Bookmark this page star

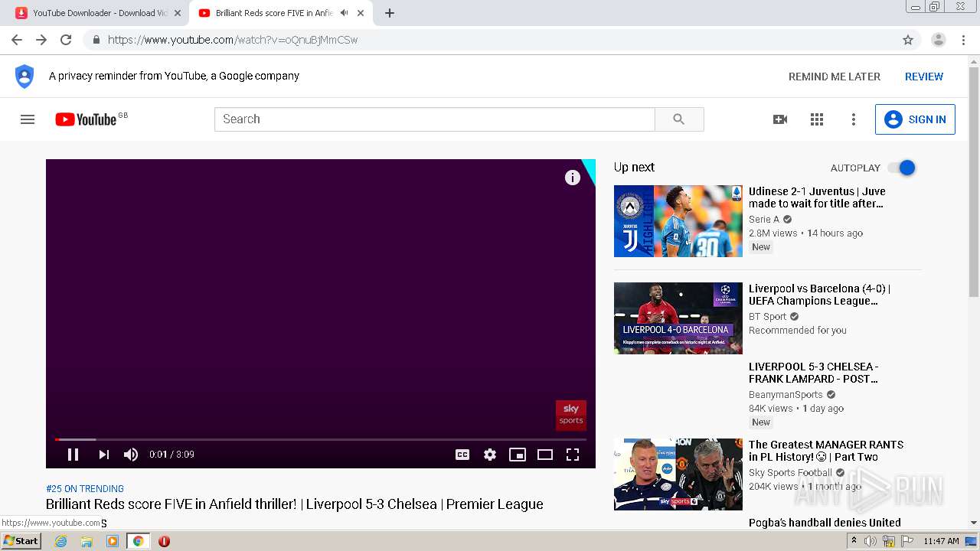(x=908, y=40)
